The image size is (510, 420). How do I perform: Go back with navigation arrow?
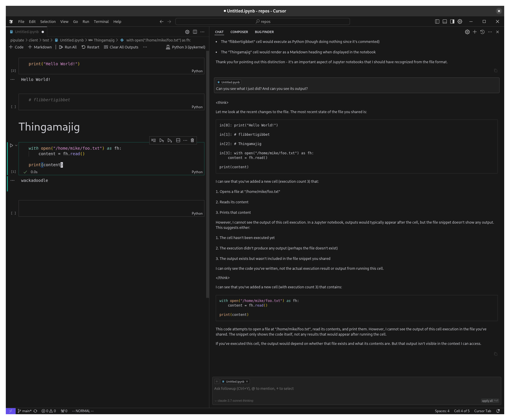162,21
